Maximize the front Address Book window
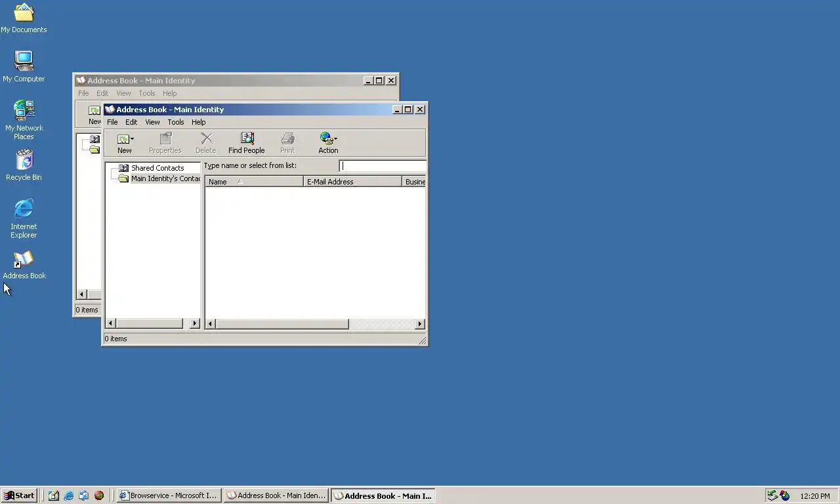 pyautogui.click(x=408, y=110)
